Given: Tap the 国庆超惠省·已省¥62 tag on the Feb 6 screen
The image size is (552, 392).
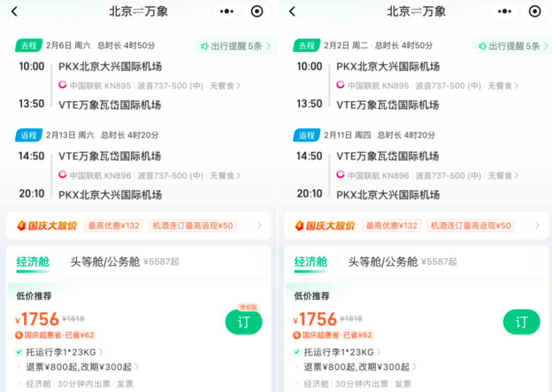Looking at the screenshot, I should tap(55, 335).
